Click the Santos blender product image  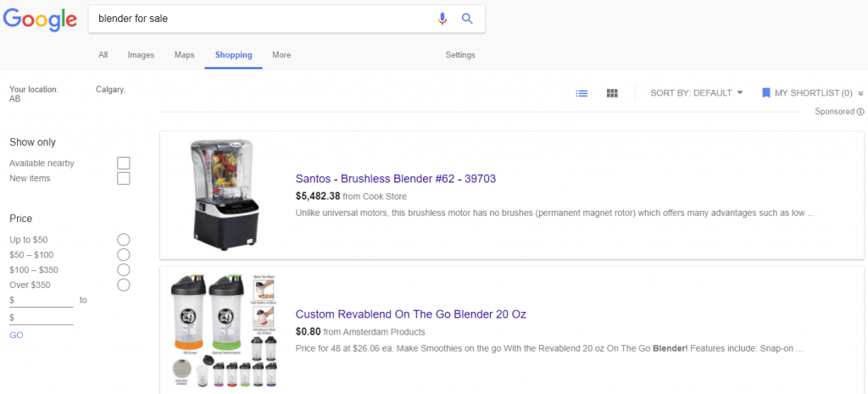224,195
